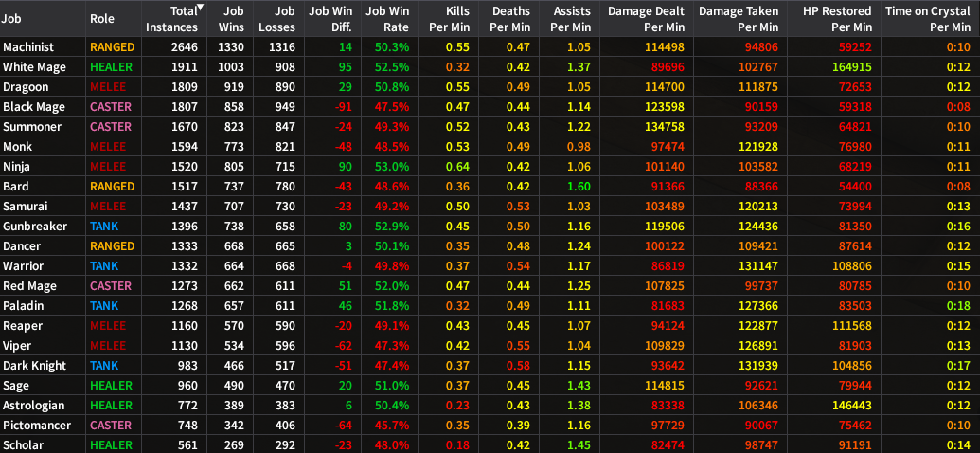The width and height of the screenshot is (980, 453).
Task: Select the Dancer job name
Action: coord(21,245)
